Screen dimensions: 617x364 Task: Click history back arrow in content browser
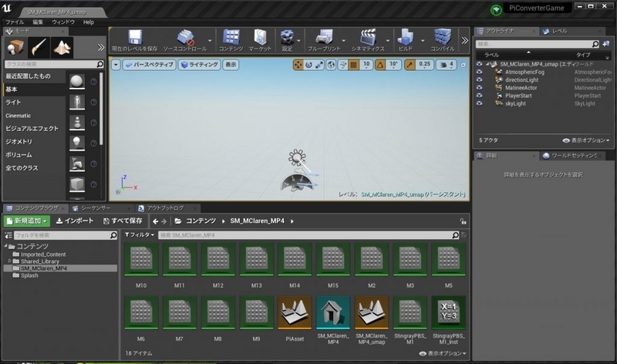156,221
